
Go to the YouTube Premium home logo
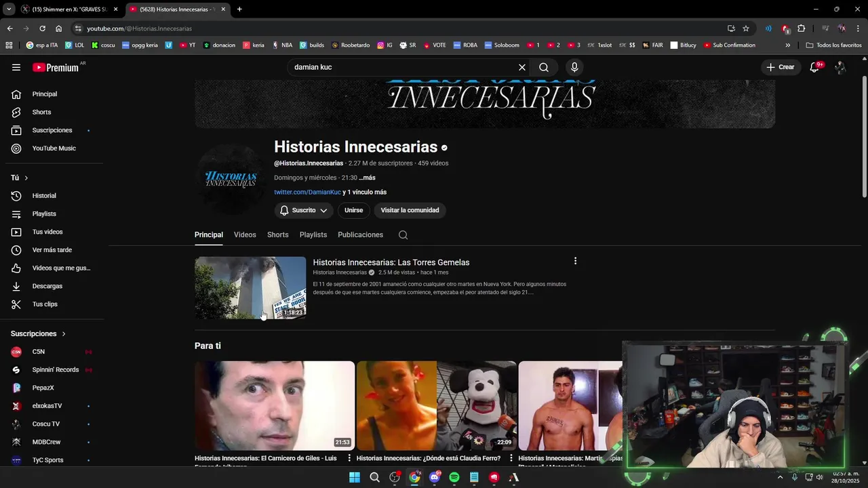(56, 67)
